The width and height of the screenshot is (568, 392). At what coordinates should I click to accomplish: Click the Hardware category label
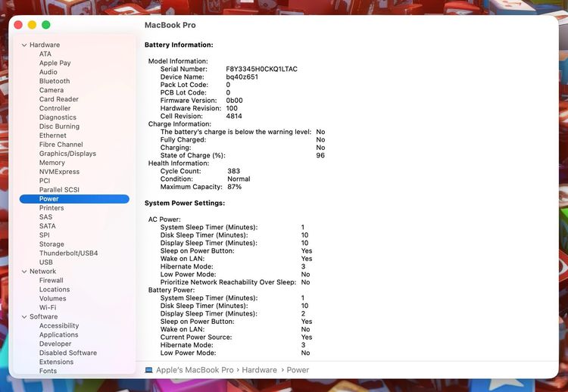point(45,45)
